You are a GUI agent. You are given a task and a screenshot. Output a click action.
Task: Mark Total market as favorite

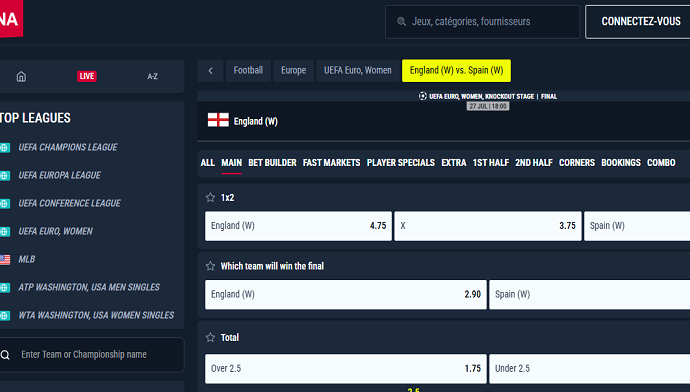(210, 337)
